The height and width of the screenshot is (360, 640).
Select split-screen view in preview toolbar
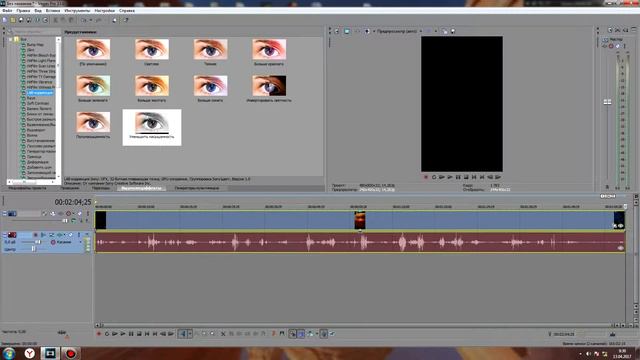point(367,31)
